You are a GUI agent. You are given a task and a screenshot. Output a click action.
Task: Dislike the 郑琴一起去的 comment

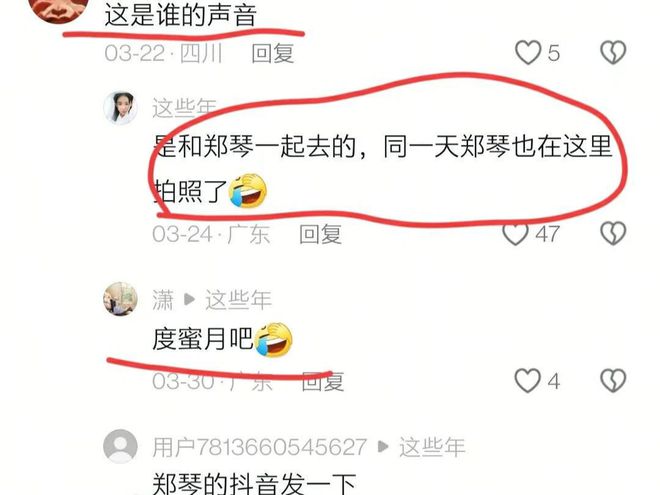[613, 234]
